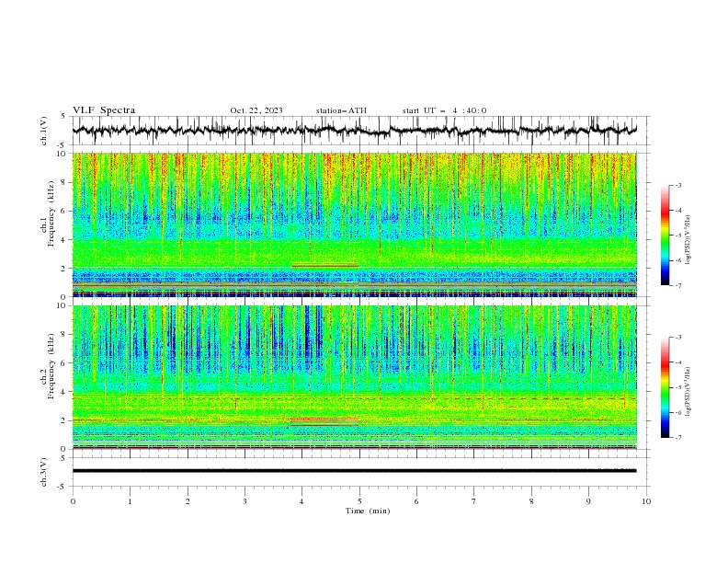
Task: Click the "6" kHz tick on ch.2 frequency axis
Action: [x=63, y=363]
